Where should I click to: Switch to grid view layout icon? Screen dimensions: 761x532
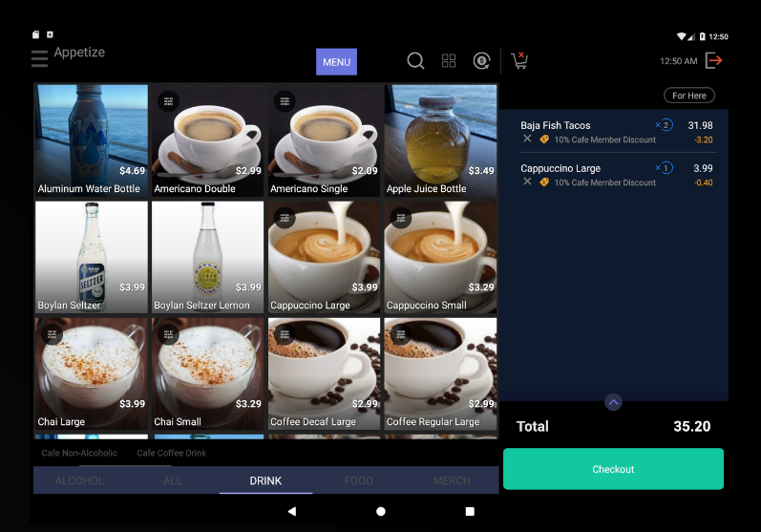click(449, 61)
